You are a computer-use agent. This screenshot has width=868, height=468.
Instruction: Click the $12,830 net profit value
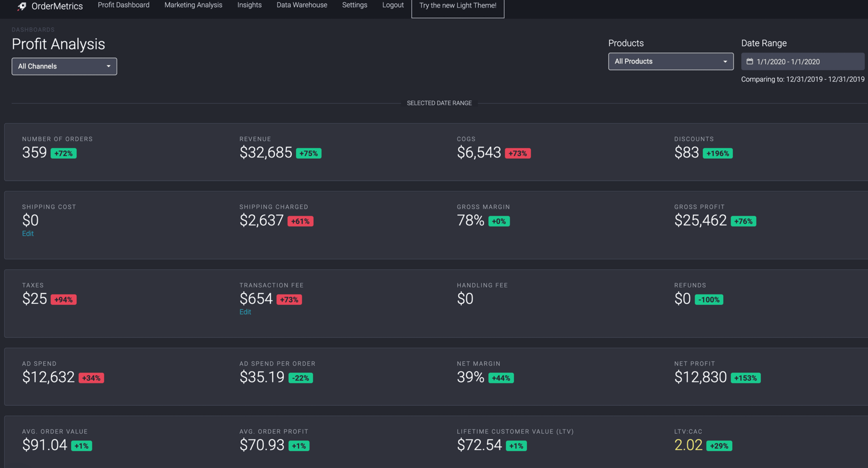pyautogui.click(x=700, y=377)
